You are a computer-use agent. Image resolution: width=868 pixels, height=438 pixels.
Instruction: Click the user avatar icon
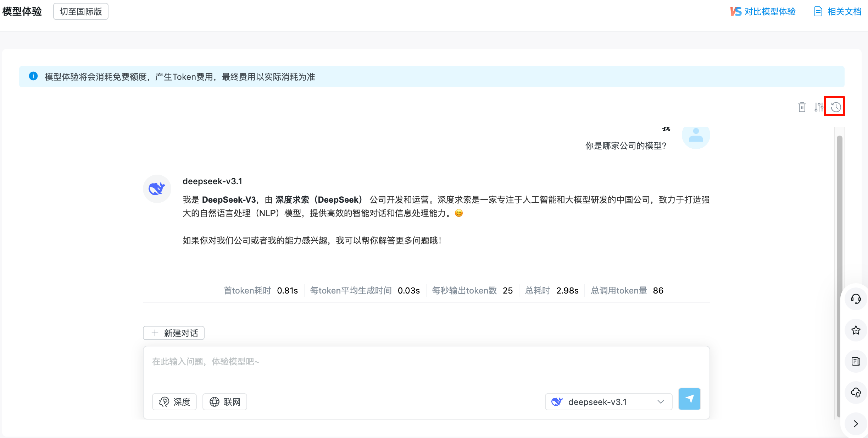[x=696, y=137]
